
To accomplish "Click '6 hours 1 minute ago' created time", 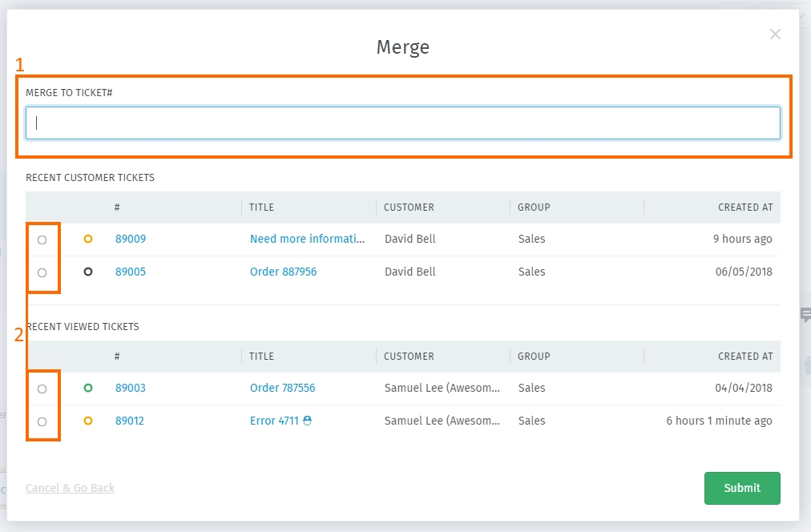I will pyautogui.click(x=719, y=421).
